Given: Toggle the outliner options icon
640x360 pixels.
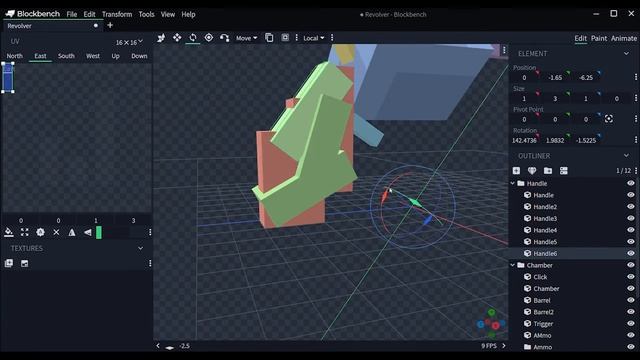Looking at the screenshot, I should 564,171.
